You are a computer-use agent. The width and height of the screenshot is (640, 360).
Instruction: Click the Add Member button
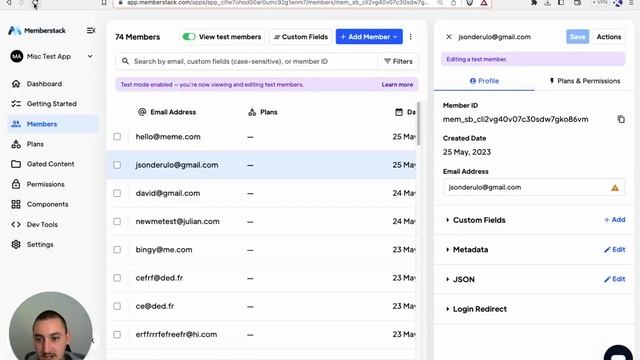coord(369,37)
